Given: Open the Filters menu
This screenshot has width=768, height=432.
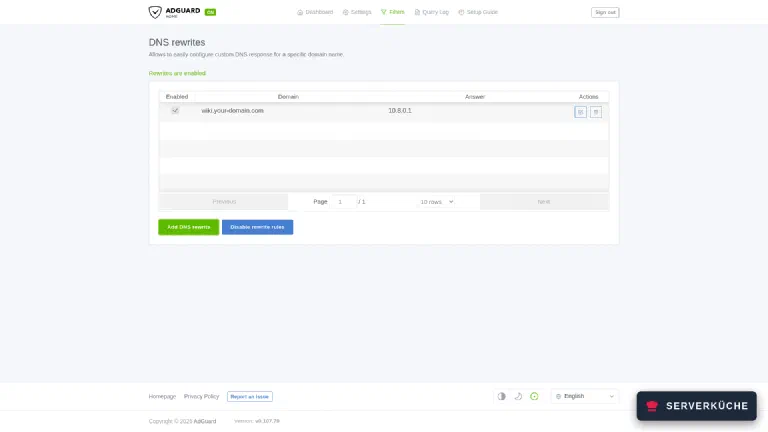Looking at the screenshot, I should pyautogui.click(x=392, y=12).
